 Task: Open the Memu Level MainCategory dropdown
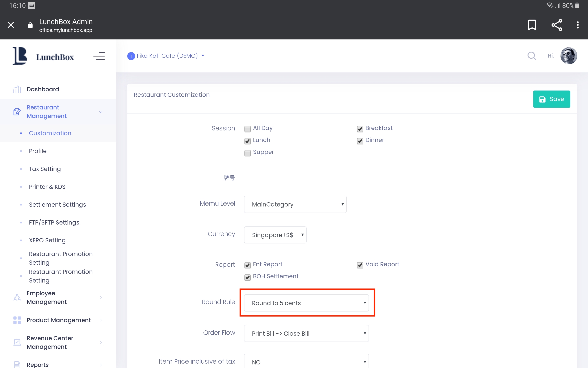295,204
